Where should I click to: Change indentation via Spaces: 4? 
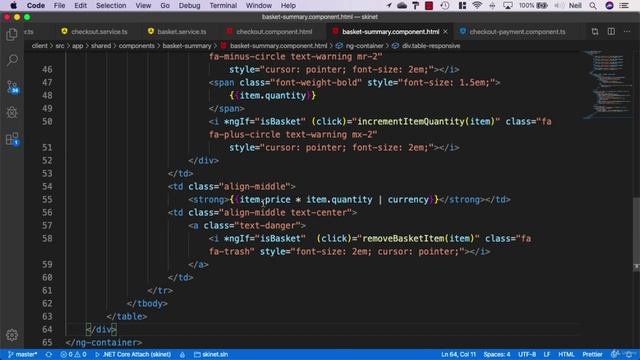[497, 354]
